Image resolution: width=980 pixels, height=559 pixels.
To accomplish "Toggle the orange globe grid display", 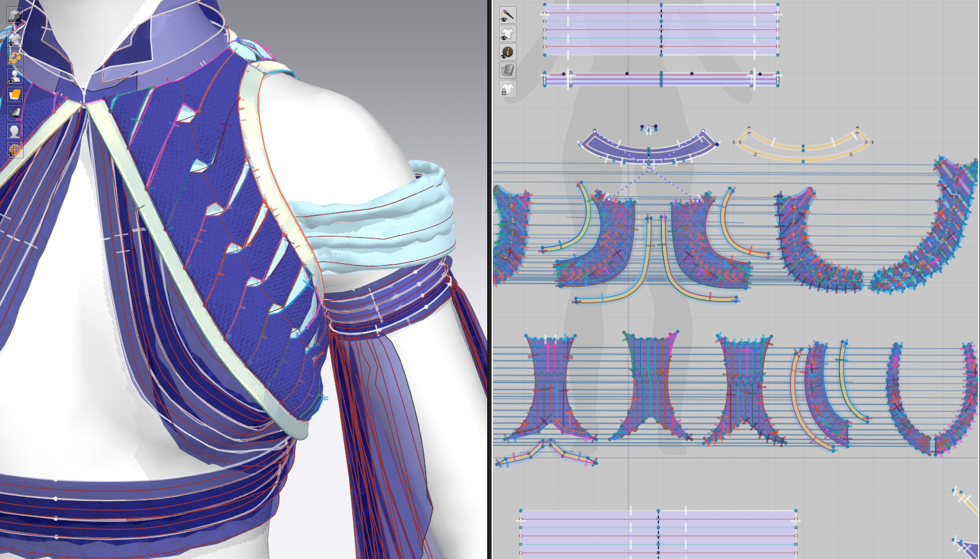I will (x=14, y=150).
